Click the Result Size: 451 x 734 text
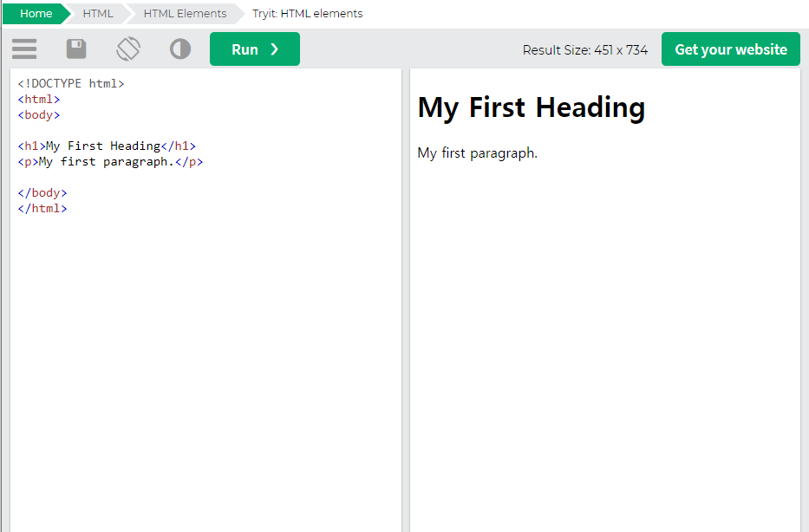Image resolution: width=809 pixels, height=532 pixels. 585,50
